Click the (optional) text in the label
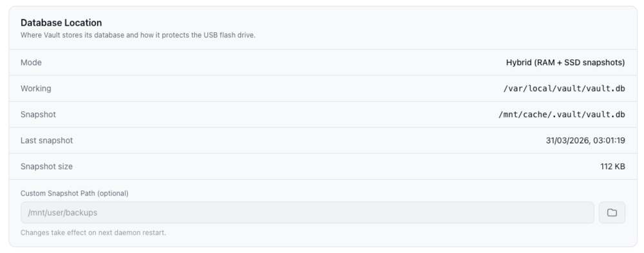This screenshot has height=253, width=644. coord(113,193)
